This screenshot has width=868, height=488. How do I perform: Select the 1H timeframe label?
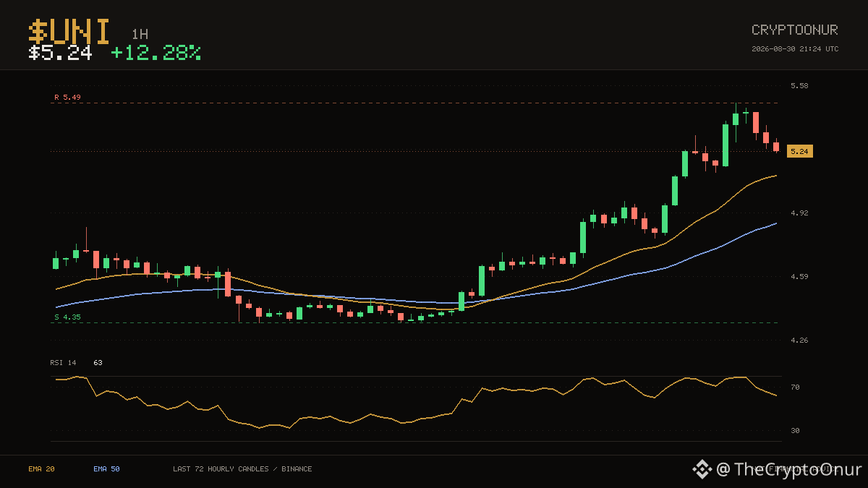pos(140,34)
